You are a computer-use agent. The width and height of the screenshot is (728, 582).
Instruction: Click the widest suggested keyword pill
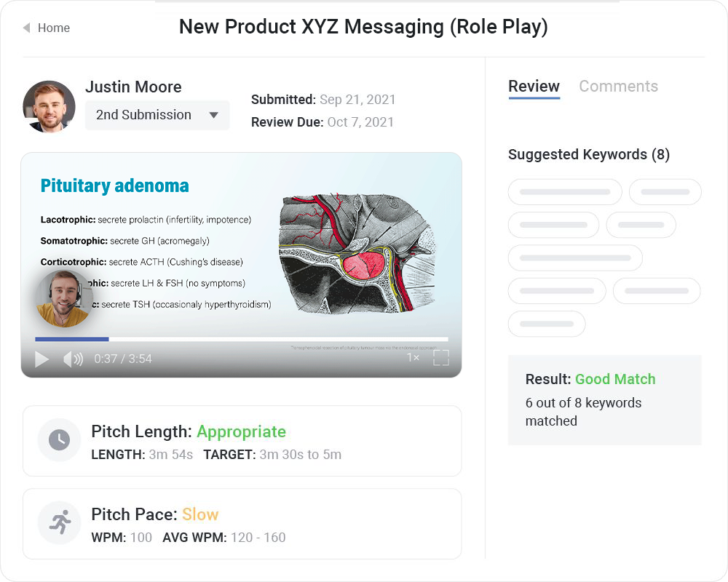click(575, 258)
